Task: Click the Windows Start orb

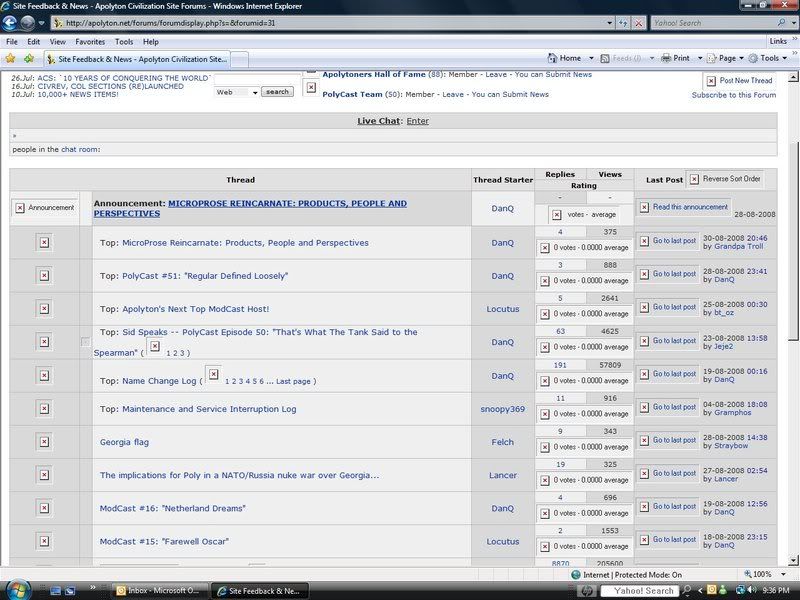Action: (18, 590)
